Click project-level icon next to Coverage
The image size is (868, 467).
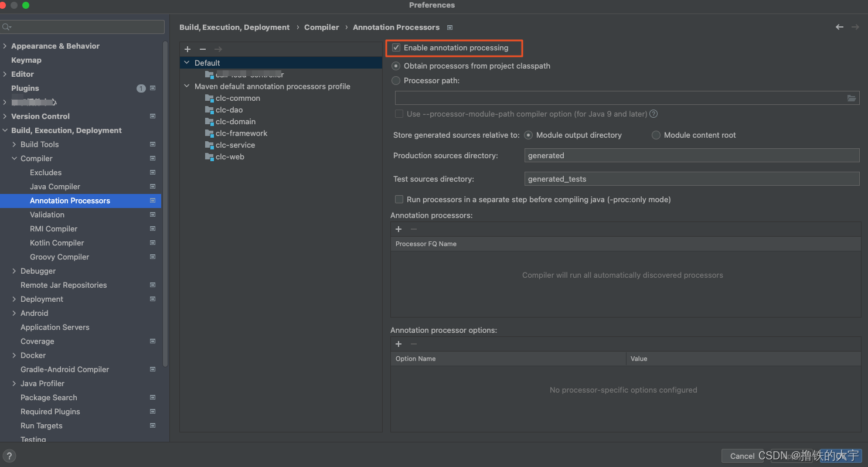click(152, 341)
